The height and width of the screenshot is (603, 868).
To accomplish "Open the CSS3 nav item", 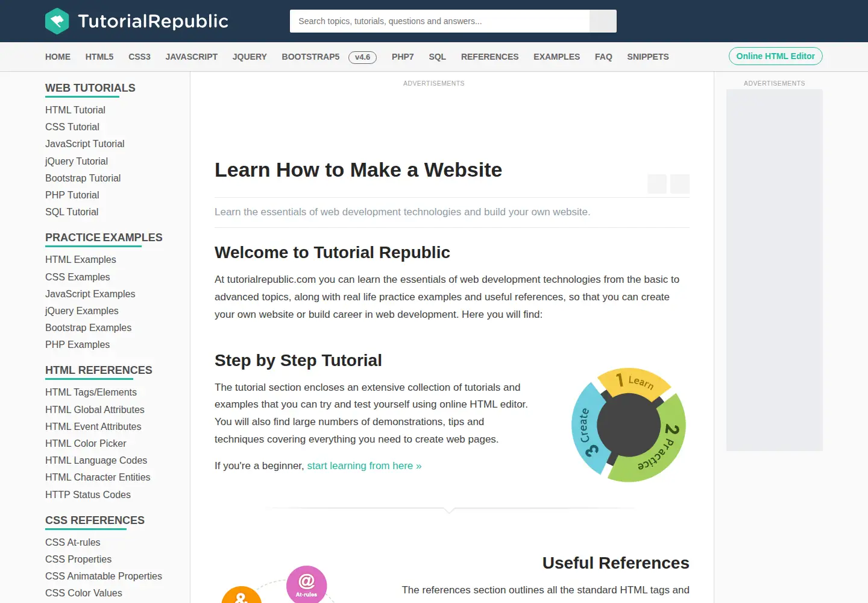I will (139, 57).
